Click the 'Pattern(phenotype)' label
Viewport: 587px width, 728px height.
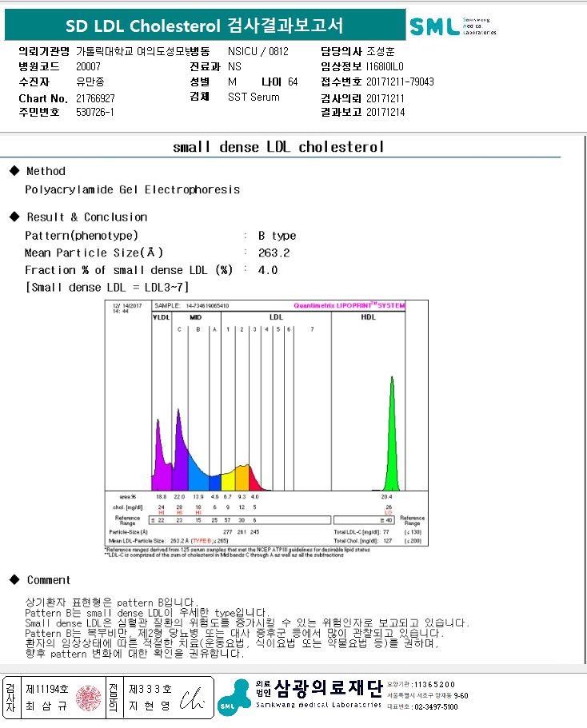(x=82, y=236)
